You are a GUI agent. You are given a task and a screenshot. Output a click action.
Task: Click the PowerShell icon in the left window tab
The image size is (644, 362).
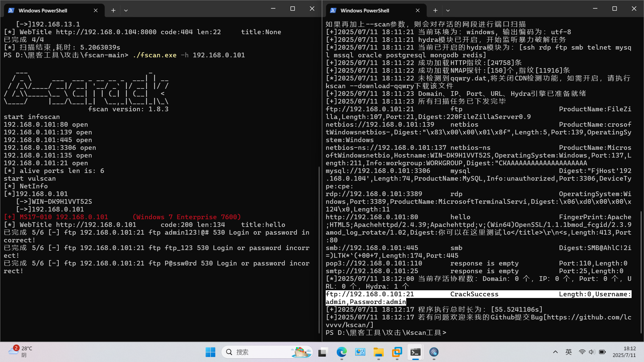(x=11, y=10)
